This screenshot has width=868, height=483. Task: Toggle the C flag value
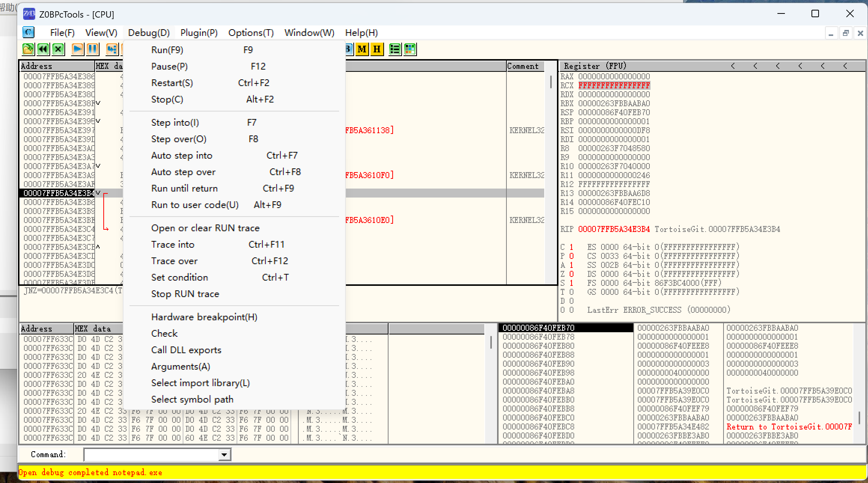tap(571, 247)
